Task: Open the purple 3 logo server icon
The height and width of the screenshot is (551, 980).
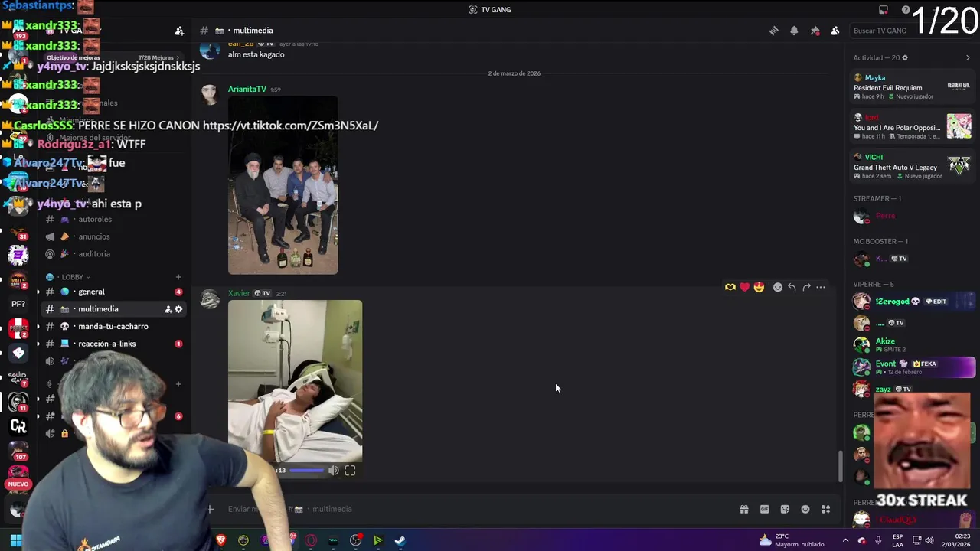Action: 18,255
